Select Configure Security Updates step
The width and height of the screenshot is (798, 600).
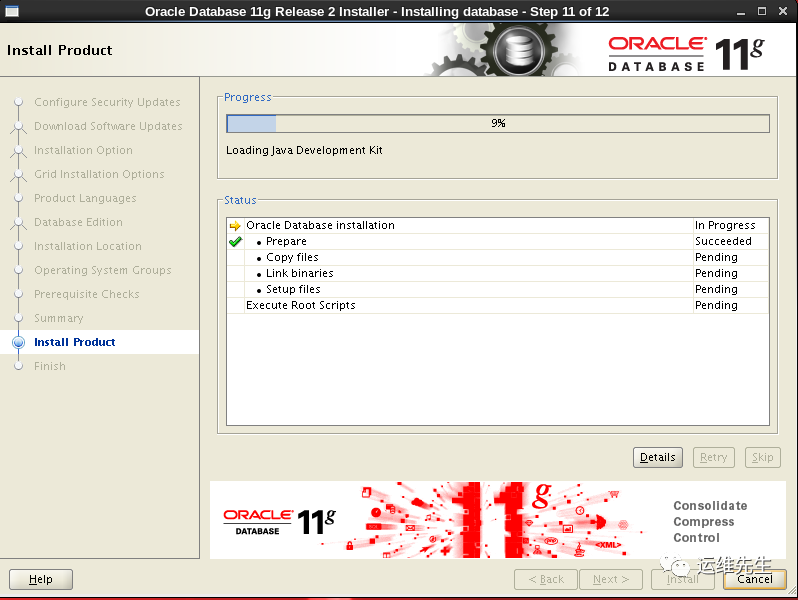pyautogui.click(x=107, y=102)
